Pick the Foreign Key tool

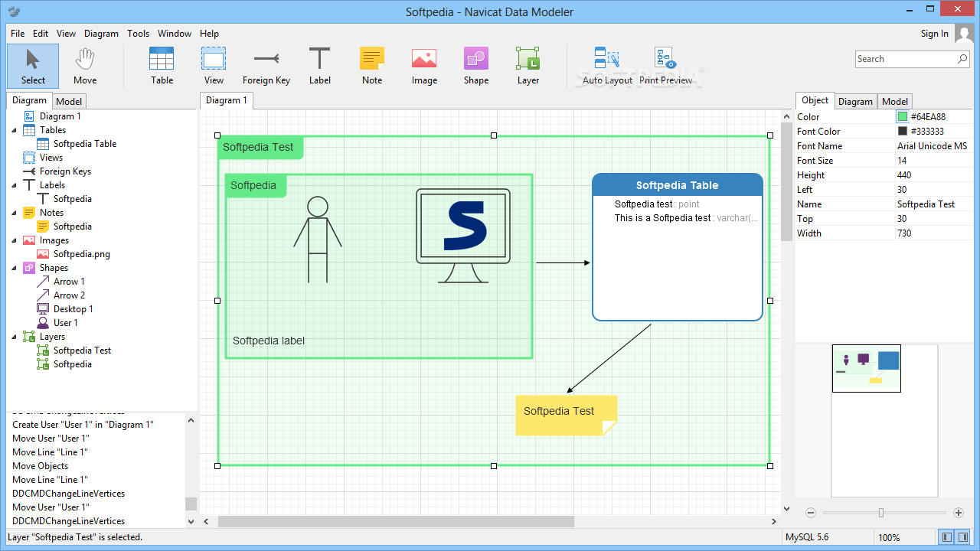pyautogui.click(x=266, y=66)
